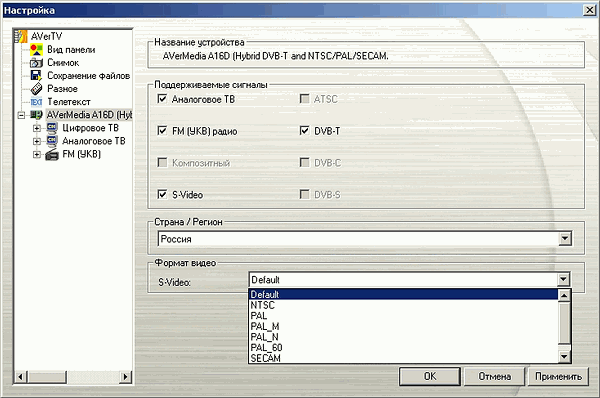Expand the FM (УКВ) tree node
The height and width of the screenshot is (398, 600).
point(37,154)
